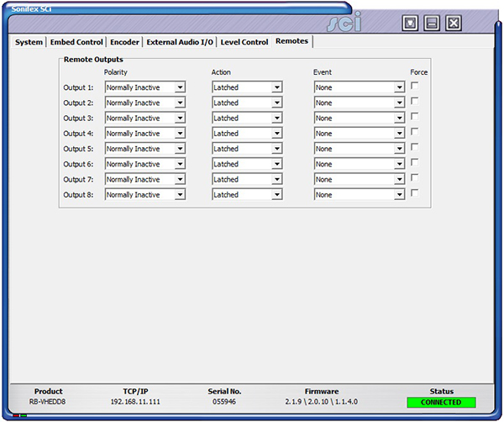
Task: Go to the Encoder tab
Action: click(124, 42)
